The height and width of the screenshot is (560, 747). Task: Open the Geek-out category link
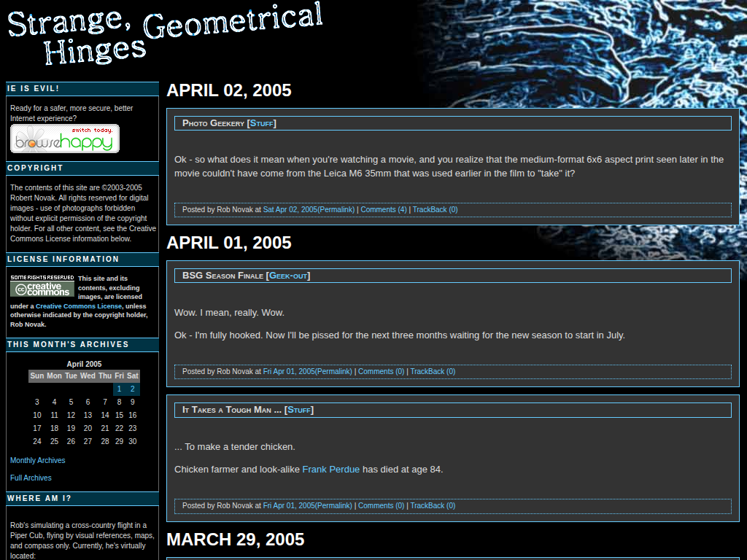pyautogui.click(x=287, y=276)
